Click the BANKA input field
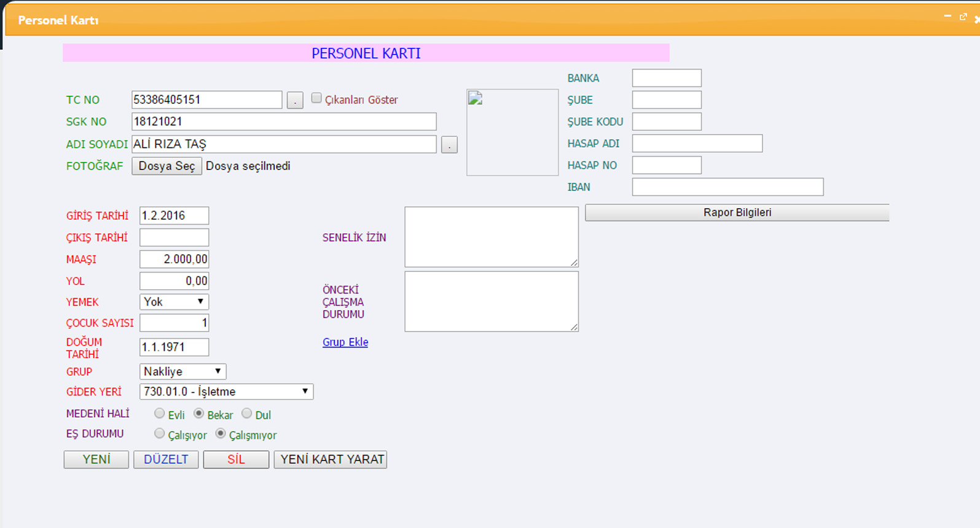The width and height of the screenshot is (980, 528). click(x=667, y=78)
